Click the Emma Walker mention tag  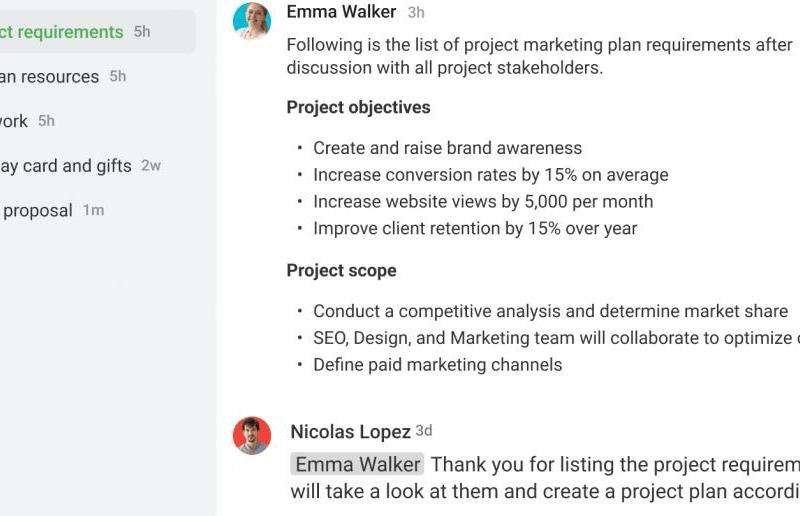(357, 464)
